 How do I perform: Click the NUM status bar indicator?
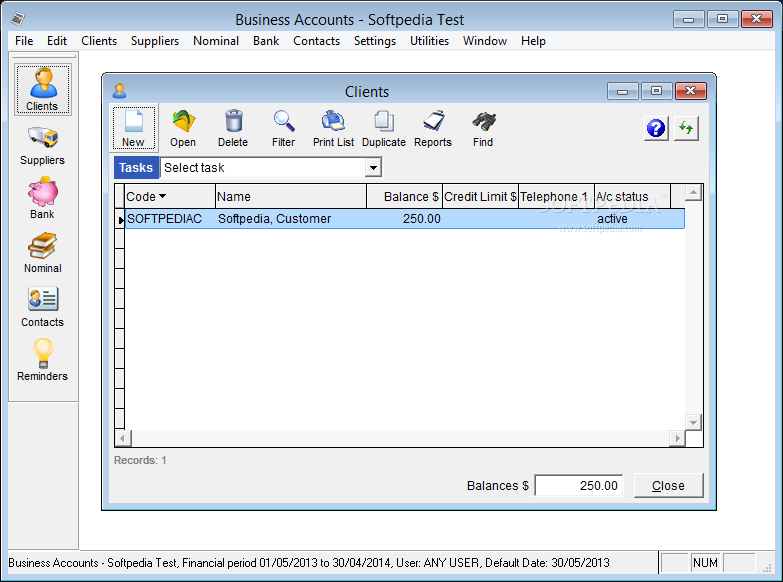tap(705, 563)
